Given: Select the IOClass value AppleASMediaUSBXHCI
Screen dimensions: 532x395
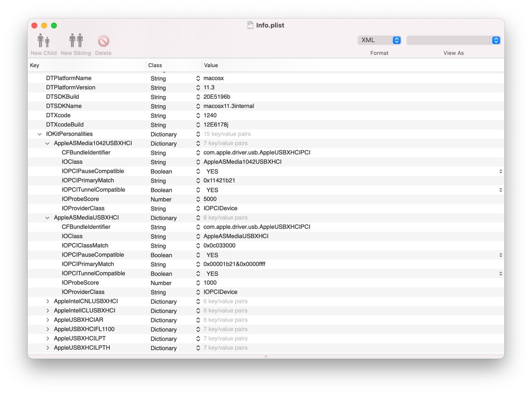Looking at the screenshot, I should pyautogui.click(x=236, y=236).
